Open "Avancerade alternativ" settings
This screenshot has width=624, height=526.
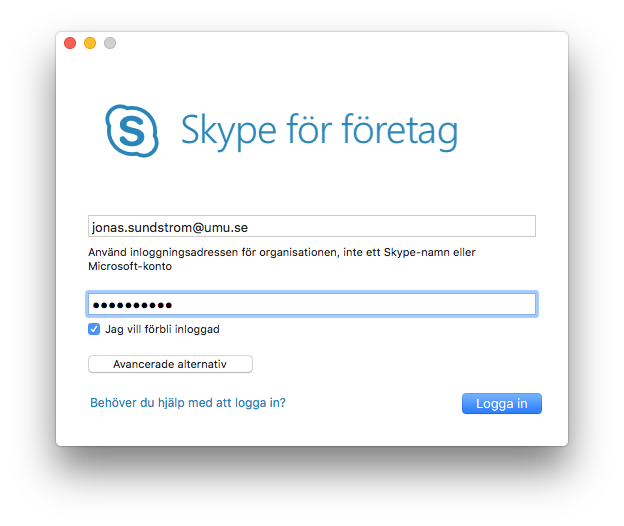(x=170, y=364)
